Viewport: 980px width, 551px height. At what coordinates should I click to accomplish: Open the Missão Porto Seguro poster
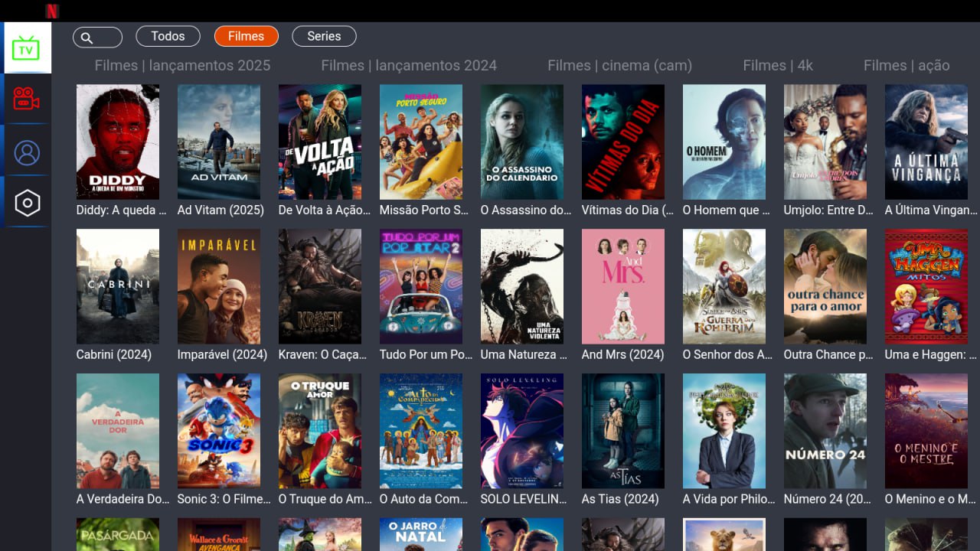(x=421, y=142)
